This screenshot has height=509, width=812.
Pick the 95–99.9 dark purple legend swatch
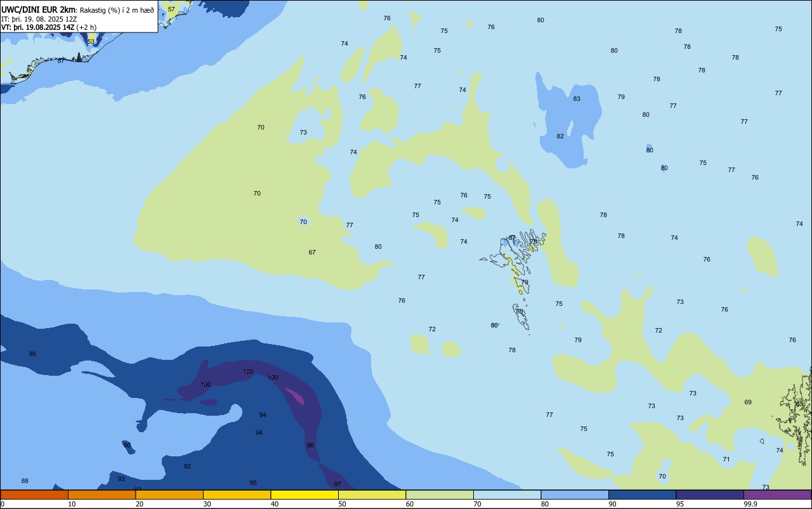pos(710,494)
